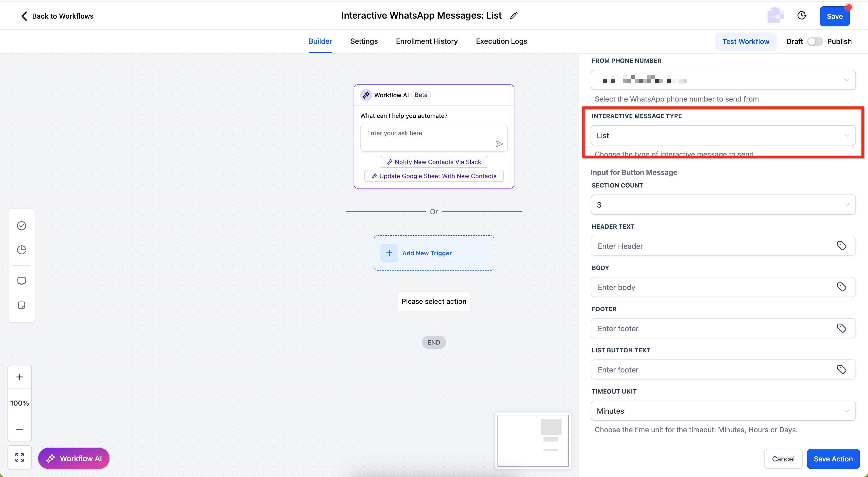This screenshot has width=868, height=477.
Task: Click the Save Action button
Action: click(833, 459)
